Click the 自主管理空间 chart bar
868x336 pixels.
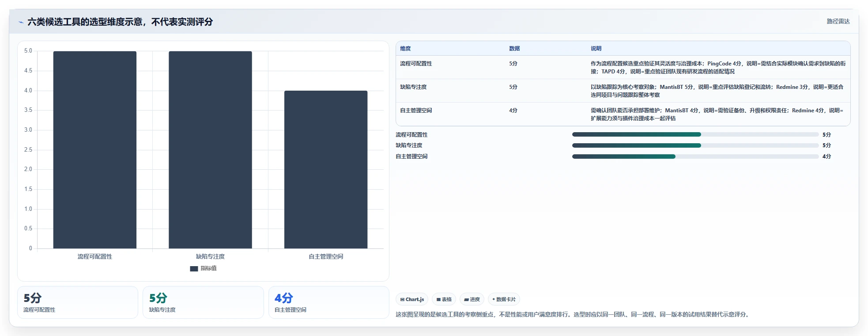(x=326, y=170)
